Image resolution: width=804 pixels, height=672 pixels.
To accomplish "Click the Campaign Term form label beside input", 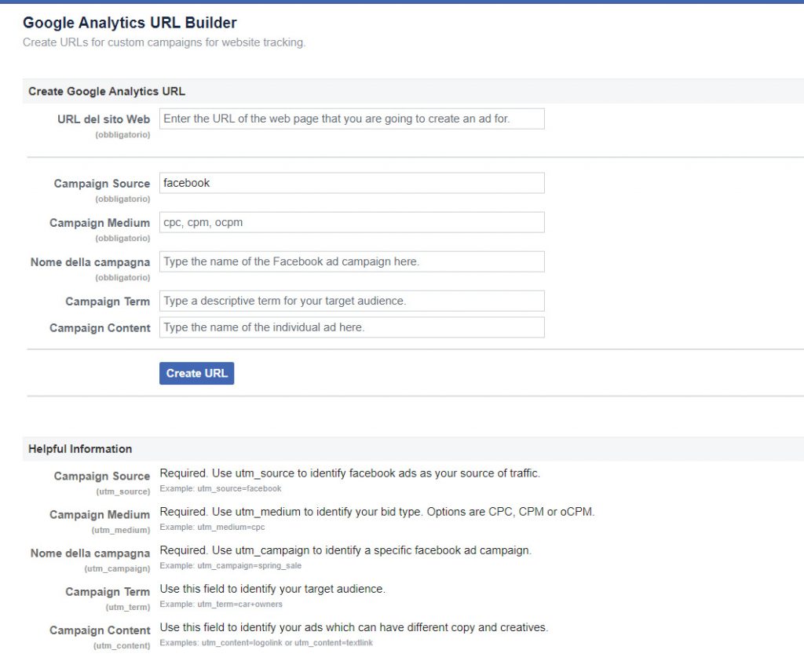I will click(108, 301).
